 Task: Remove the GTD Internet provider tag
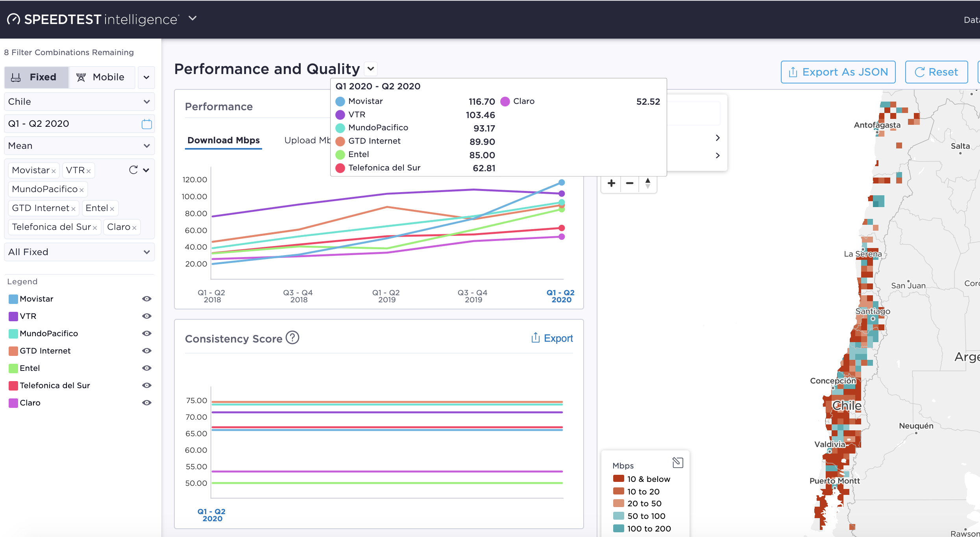click(73, 209)
